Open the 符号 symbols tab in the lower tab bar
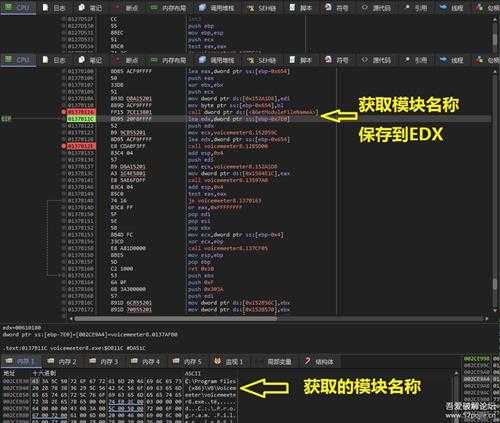The height and width of the screenshot is (423, 500). pyautogui.click(x=337, y=60)
